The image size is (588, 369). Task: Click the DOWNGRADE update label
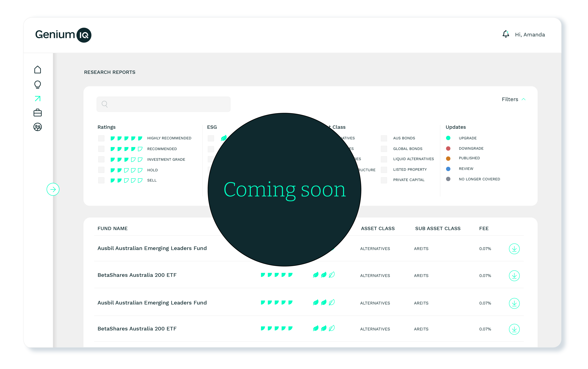[471, 148]
